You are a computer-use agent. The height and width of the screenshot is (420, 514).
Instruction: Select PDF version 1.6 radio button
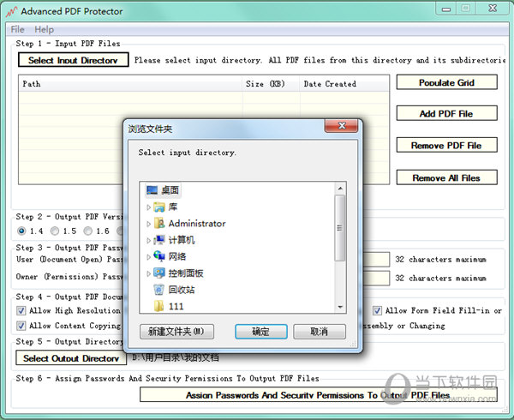[88, 231]
